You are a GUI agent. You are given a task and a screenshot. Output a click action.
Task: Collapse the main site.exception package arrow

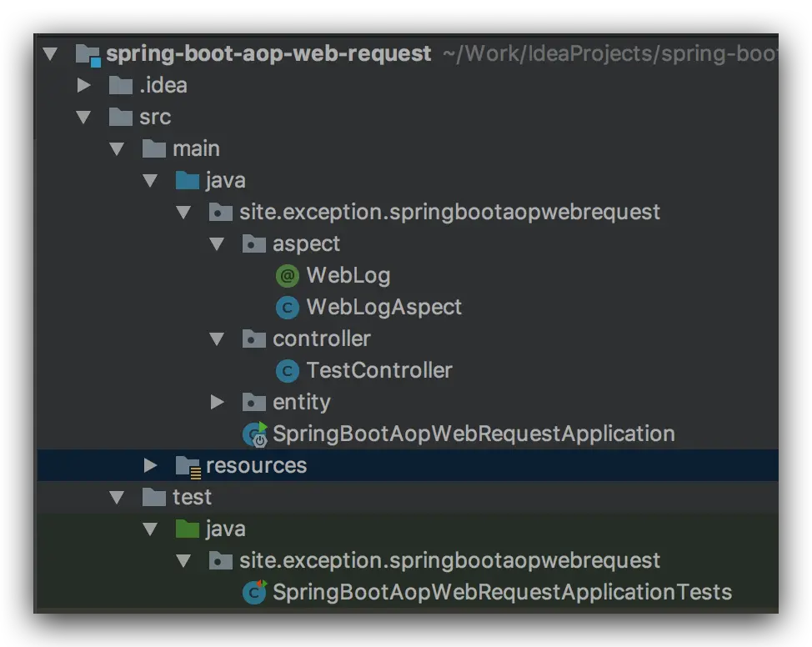pyautogui.click(x=183, y=213)
